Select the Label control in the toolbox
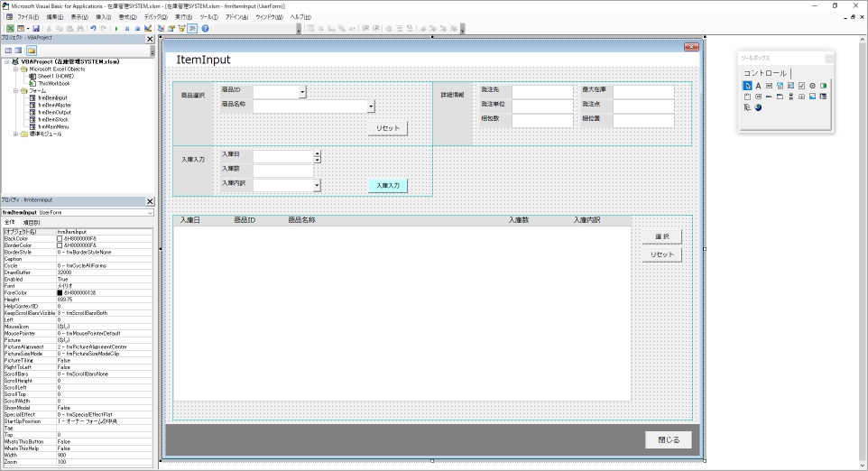Viewport: 868px width, 471px height. pyautogui.click(x=759, y=86)
